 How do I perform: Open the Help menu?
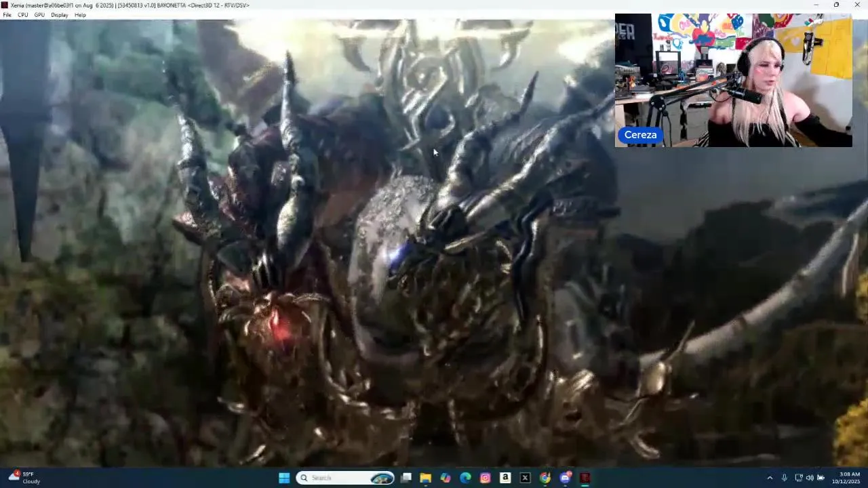(x=80, y=15)
